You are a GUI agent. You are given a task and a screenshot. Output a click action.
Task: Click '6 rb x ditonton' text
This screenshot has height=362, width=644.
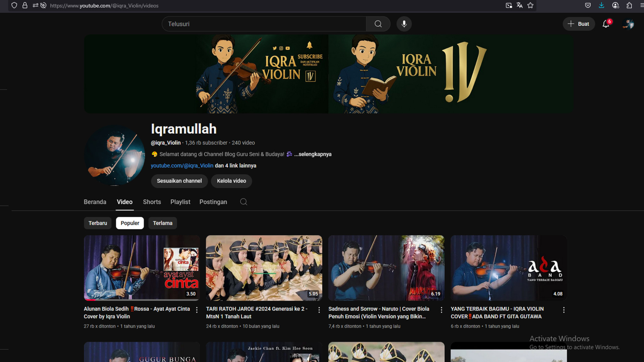[465, 326]
